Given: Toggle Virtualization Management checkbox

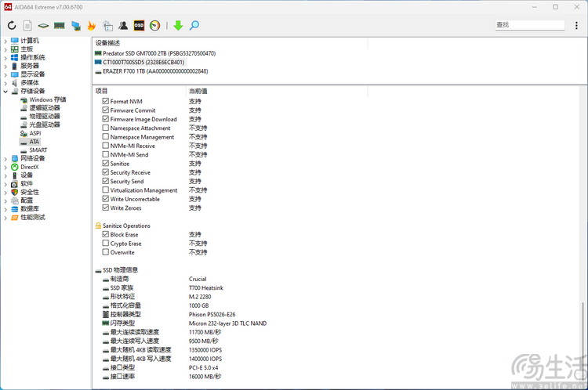Looking at the screenshot, I should click(x=106, y=190).
